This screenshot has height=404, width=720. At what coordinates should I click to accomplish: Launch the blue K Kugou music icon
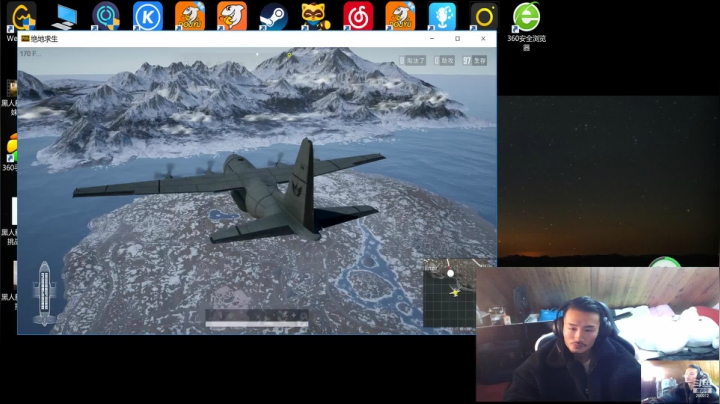coord(148,16)
